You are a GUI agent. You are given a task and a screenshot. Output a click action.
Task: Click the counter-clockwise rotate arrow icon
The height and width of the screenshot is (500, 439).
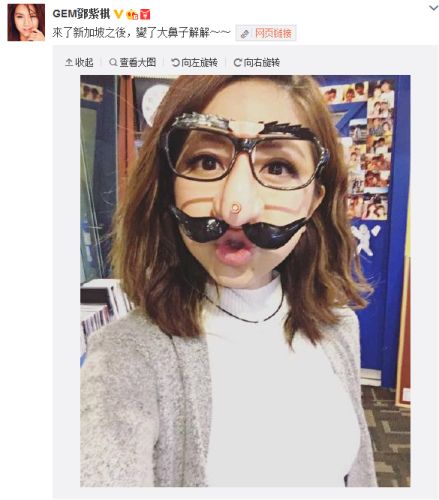(175, 62)
